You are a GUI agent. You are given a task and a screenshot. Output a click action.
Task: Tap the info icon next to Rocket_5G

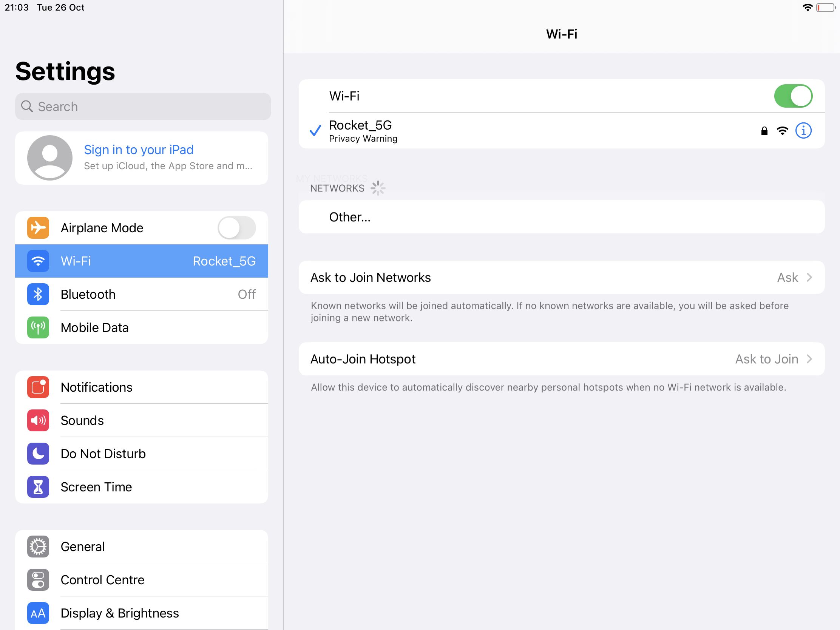(x=803, y=131)
